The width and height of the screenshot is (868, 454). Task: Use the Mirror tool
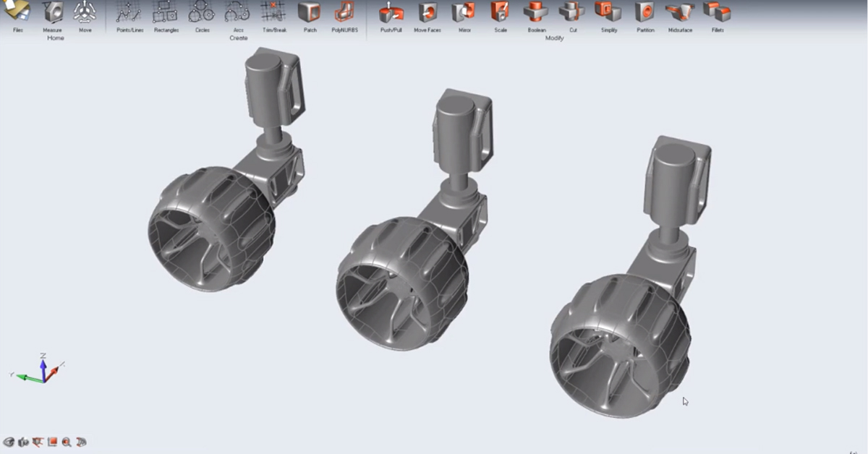[464, 12]
